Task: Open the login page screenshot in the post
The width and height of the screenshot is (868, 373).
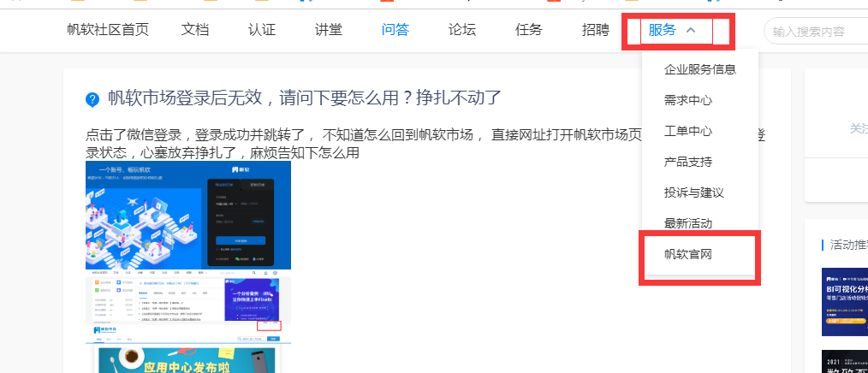Action: click(188, 216)
